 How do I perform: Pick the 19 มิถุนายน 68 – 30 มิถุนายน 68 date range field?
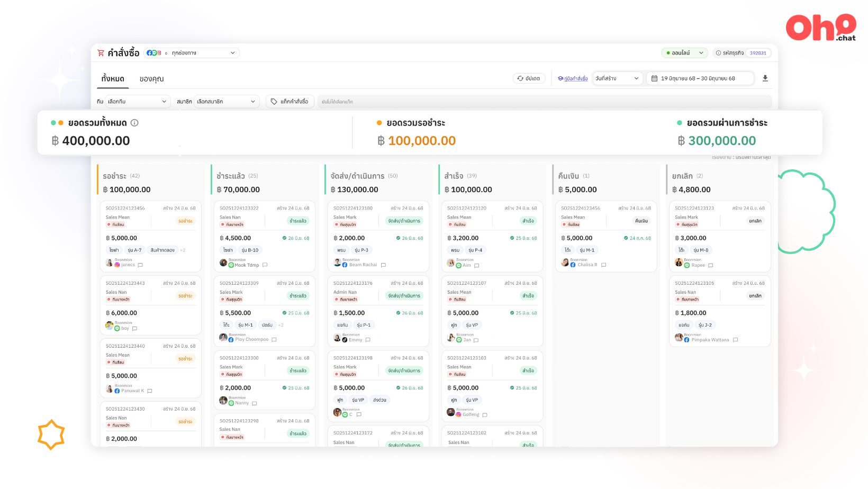pos(700,78)
